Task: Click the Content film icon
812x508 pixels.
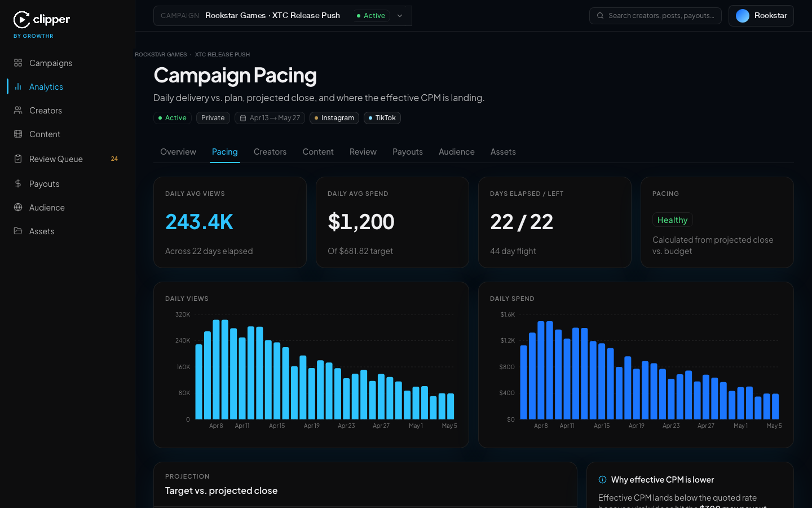Action: pyautogui.click(x=18, y=134)
